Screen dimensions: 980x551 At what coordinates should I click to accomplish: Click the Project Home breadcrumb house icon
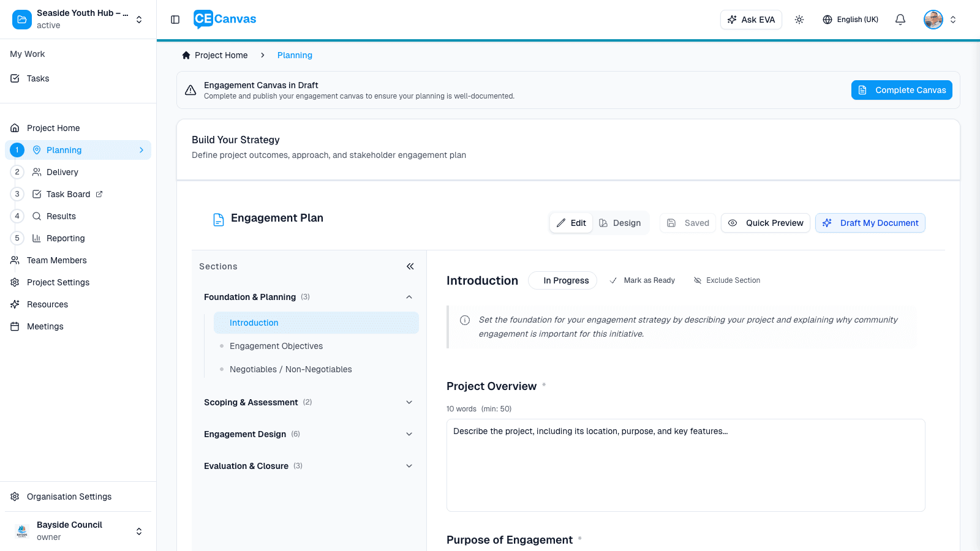pyautogui.click(x=186, y=55)
